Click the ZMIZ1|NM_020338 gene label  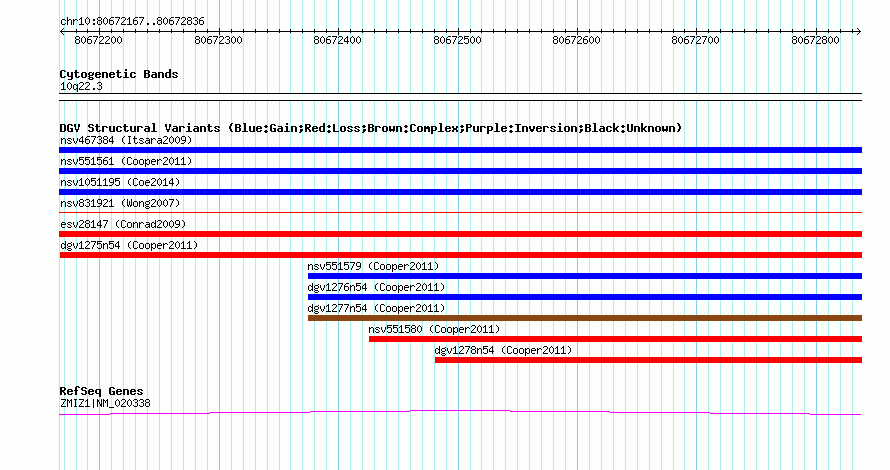coord(105,404)
